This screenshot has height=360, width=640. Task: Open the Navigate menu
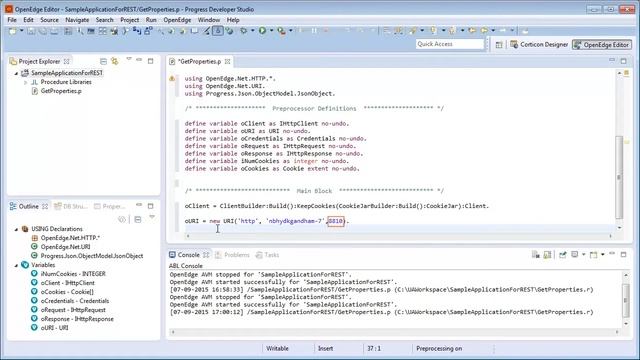pyautogui.click(x=77, y=20)
